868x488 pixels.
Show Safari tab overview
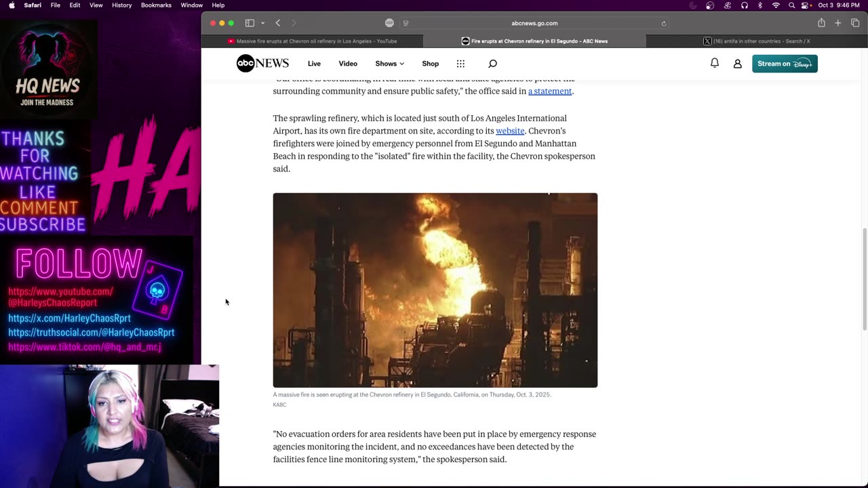tap(855, 23)
